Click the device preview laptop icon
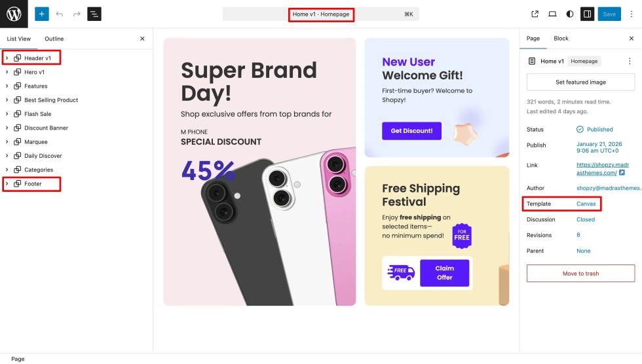Image resolution: width=642 pixels, height=364 pixels. pos(552,14)
